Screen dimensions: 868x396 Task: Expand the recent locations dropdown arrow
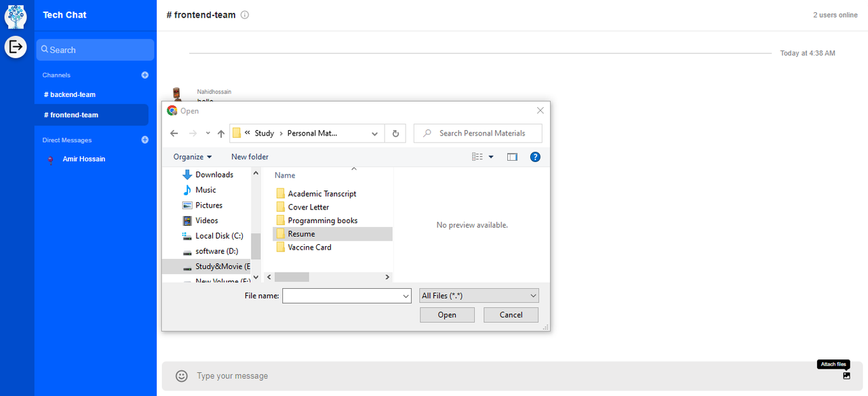tap(208, 134)
